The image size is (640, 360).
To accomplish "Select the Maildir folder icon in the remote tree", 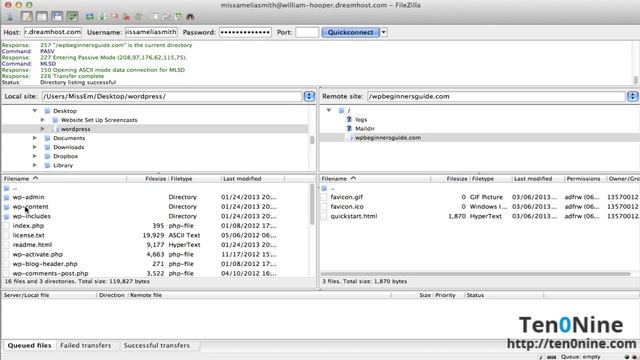I will (x=349, y=128).
